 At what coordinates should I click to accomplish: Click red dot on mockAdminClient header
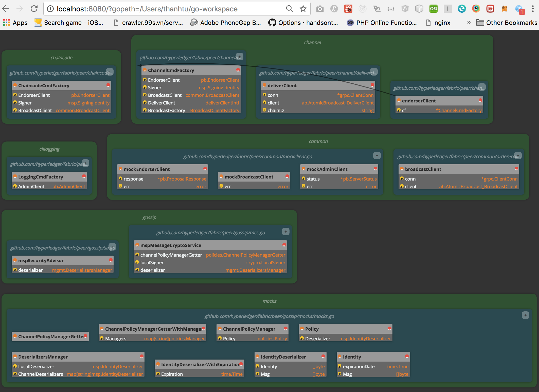375,169
